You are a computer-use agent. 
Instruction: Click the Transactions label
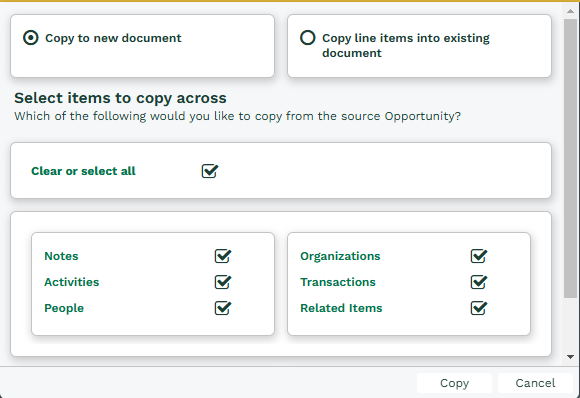click(338, 282)
